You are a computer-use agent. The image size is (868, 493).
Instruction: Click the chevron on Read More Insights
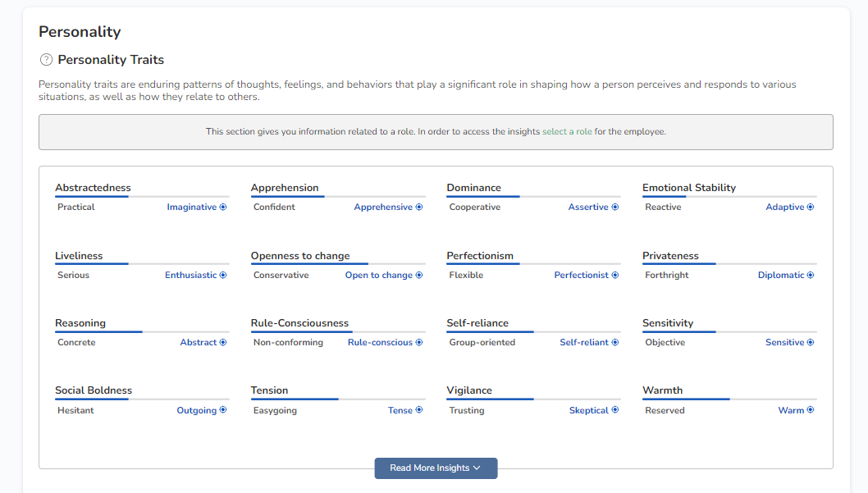point(477,468)
